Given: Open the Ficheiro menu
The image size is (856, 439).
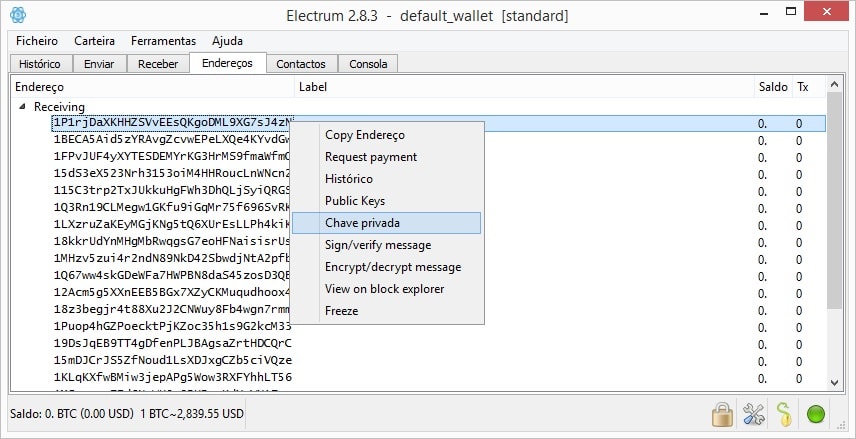Looking at the screenshot, I should (37, 41).
